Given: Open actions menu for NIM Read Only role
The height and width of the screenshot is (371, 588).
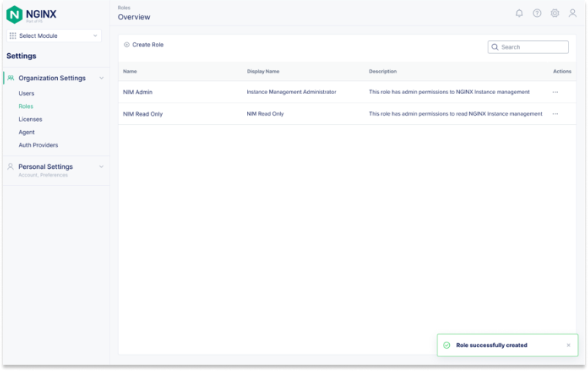Looking at the screenshot, I should point(555,114).
